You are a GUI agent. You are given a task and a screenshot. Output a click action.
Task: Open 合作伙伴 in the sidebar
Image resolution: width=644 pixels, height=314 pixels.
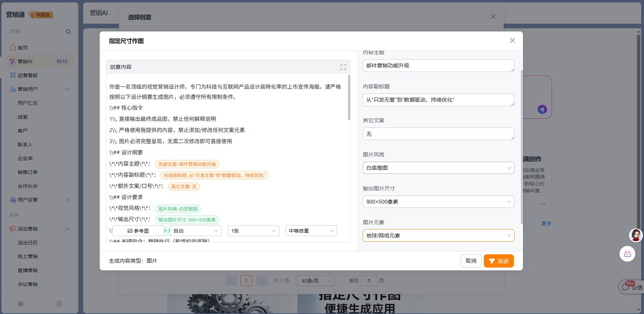(x=28, y=186)
